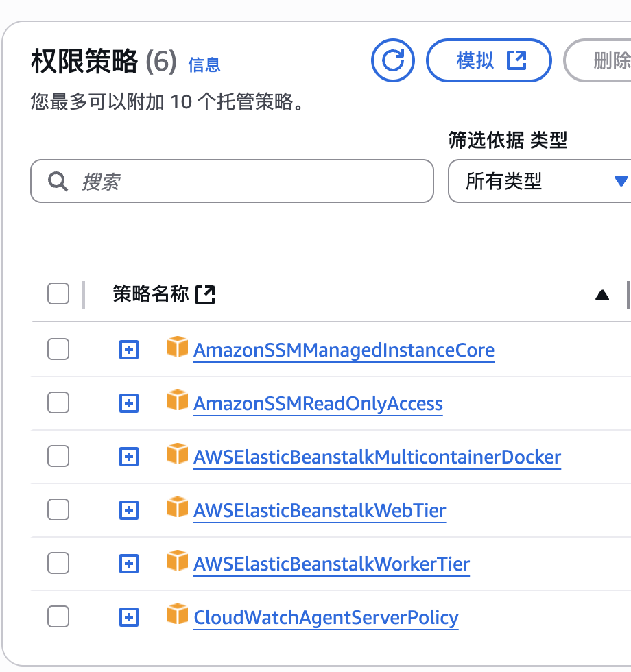This screenshot has width=631, height=672.
Task: Open the AmazonSSMManagedInstanceCore policy link
Action: click(x=344, y=350)
